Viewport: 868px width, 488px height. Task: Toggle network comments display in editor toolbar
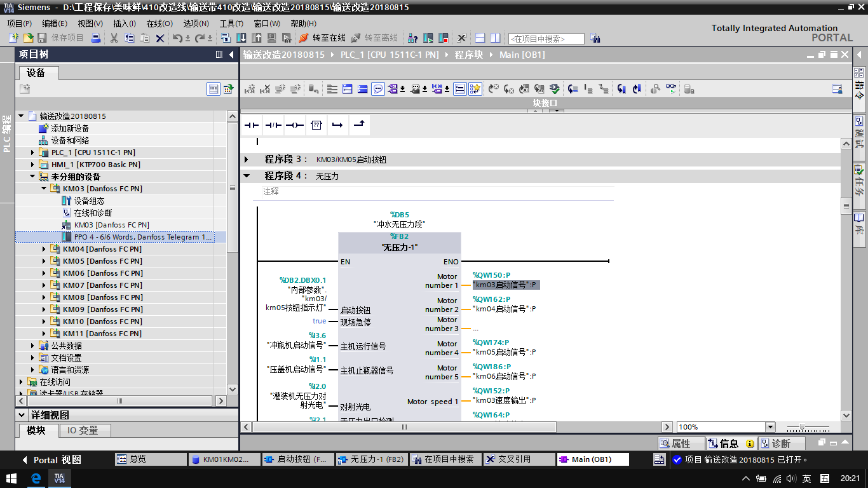pos(378,89)
